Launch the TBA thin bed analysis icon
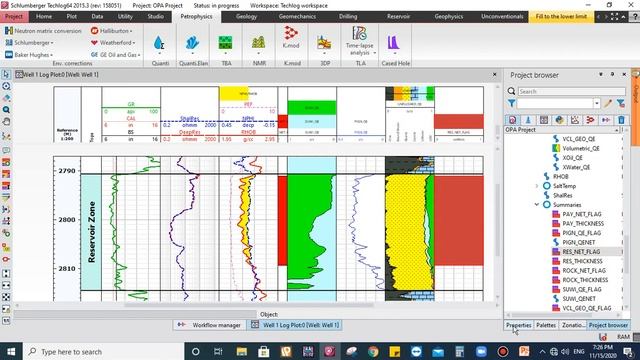640x360 pixels. pos(225,43)
